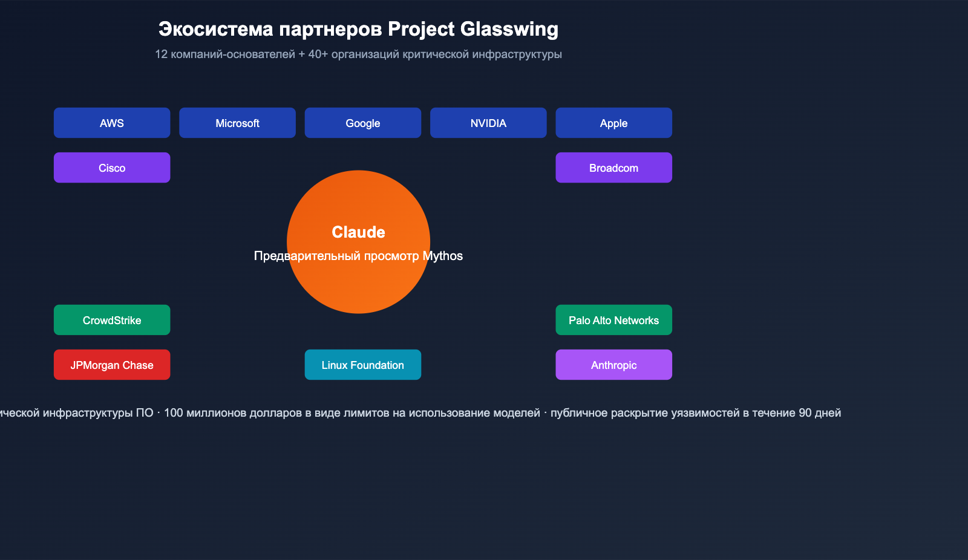Click the Apple tile
The height and width of the screenshot is (560, 968).
click(613, 122)
